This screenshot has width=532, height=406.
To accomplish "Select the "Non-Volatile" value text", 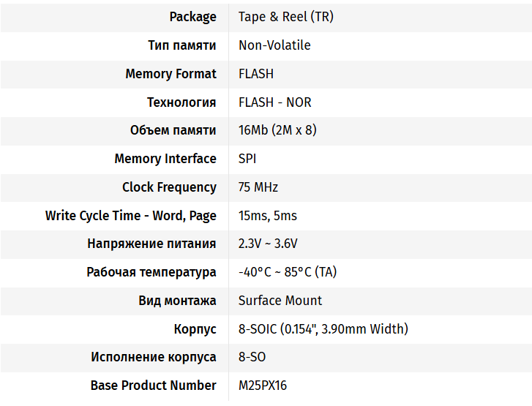I will point(274,45).
